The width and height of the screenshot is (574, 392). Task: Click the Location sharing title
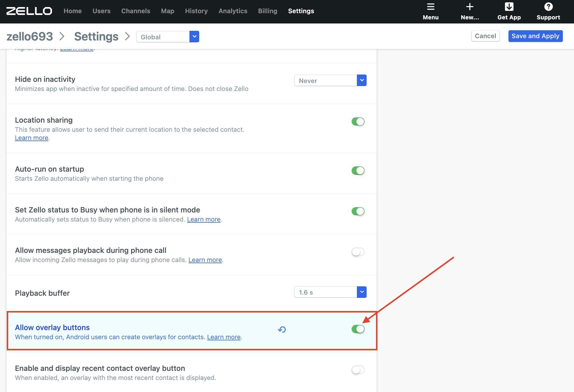44,120
